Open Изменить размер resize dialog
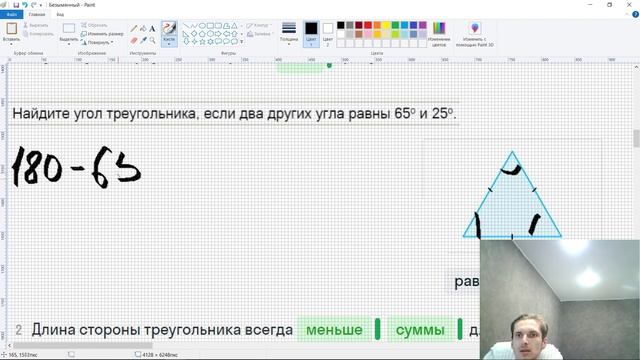 click(102, 34)
